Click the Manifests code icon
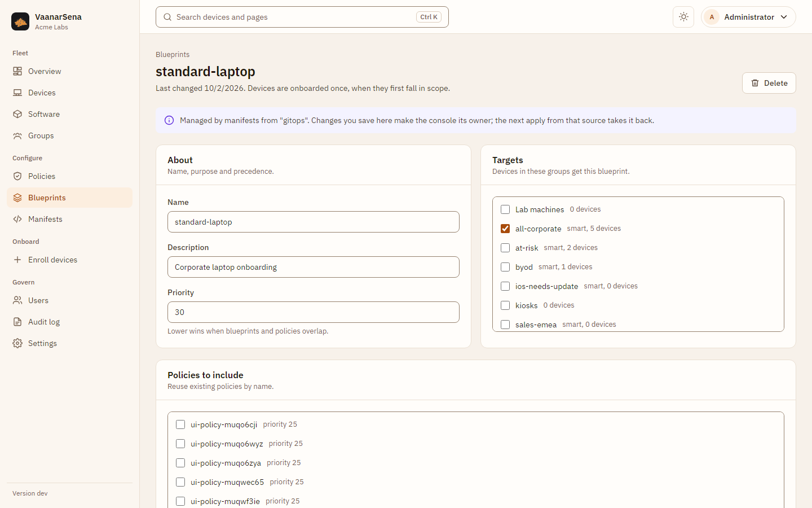Screen dimensions: 812x508 click(x=17, y=219)
